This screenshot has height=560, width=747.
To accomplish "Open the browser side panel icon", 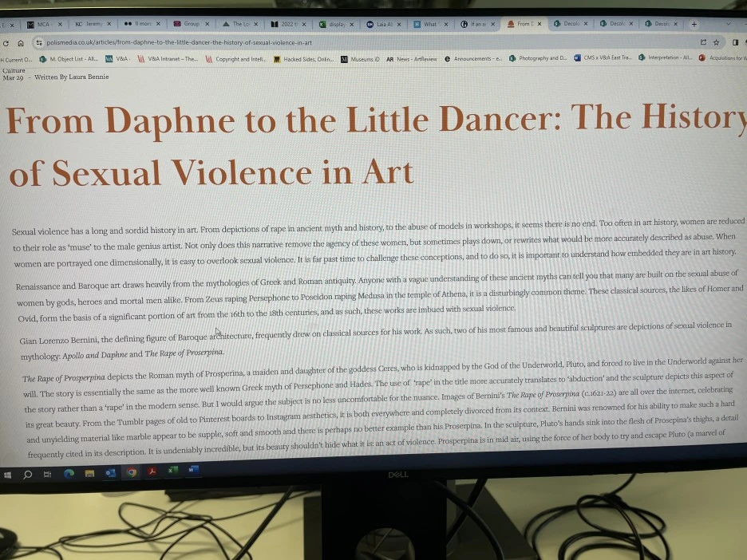I will click(x=735, y=42).
